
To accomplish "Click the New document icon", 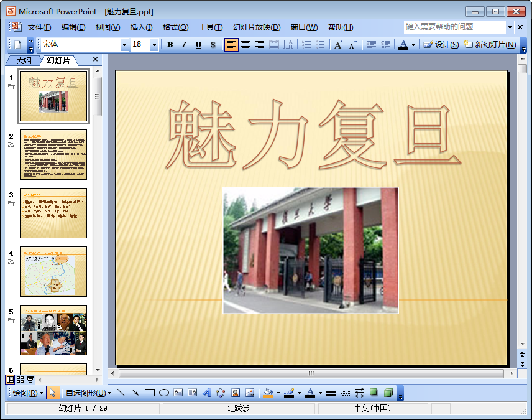I will click(x=18, y=45).
